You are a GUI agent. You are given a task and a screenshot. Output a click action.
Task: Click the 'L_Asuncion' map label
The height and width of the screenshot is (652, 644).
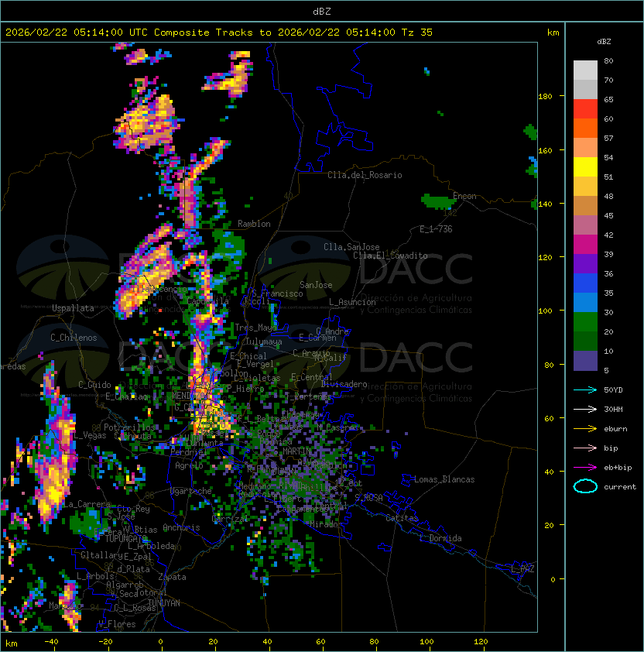pos(352,302)
